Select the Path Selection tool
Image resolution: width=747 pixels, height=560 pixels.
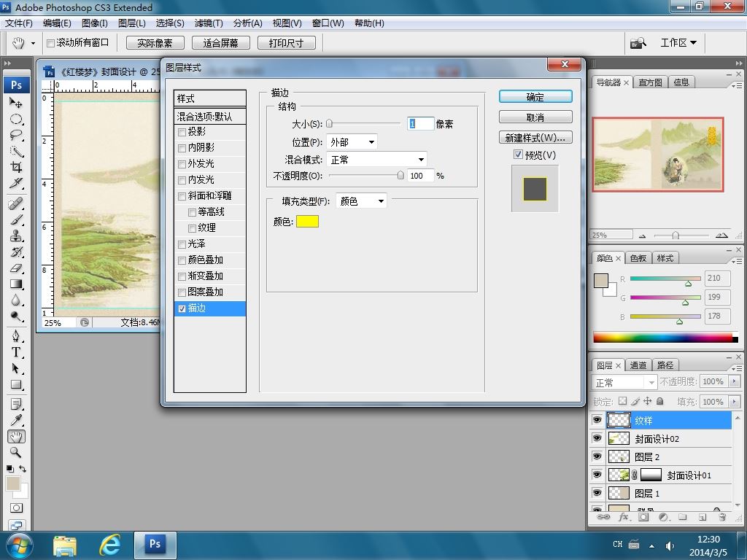click(16, 368)
